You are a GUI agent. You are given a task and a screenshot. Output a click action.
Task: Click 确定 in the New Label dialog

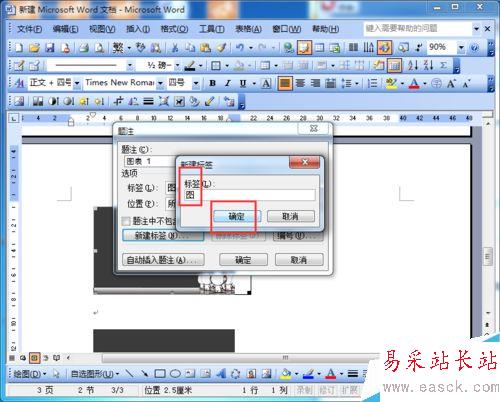pos(237,217)
